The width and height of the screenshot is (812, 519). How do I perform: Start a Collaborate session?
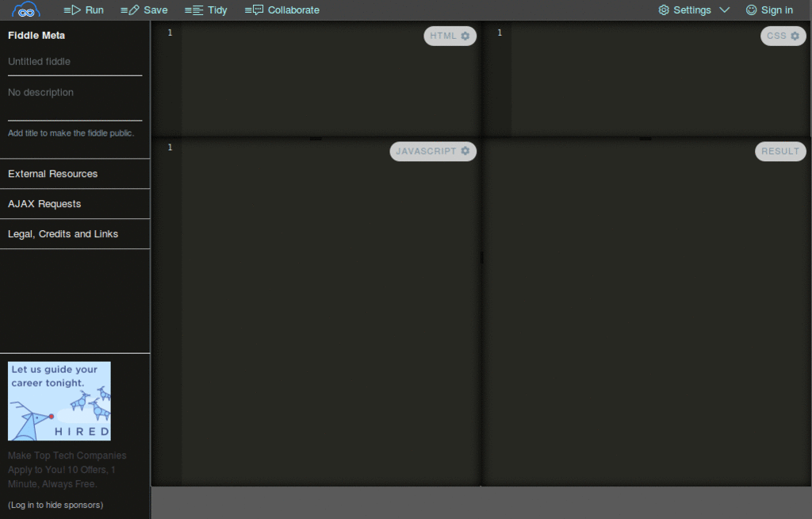282,10
